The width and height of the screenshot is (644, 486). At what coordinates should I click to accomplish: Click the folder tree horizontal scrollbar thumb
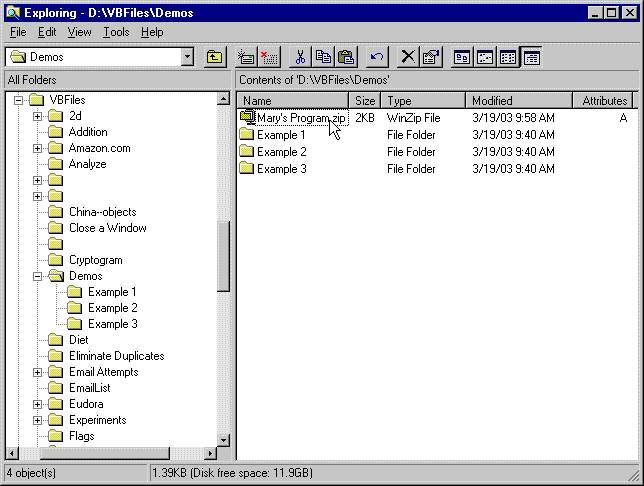(105, 453)
